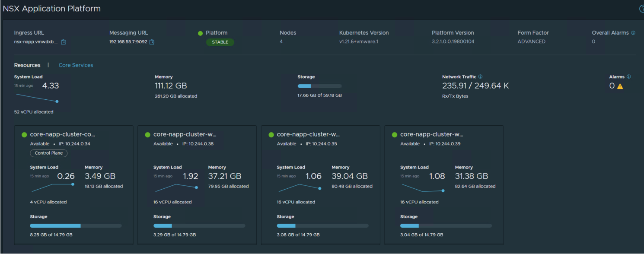
Task: Click the info icon beside Network Traffic
Action: coord(480,77)
